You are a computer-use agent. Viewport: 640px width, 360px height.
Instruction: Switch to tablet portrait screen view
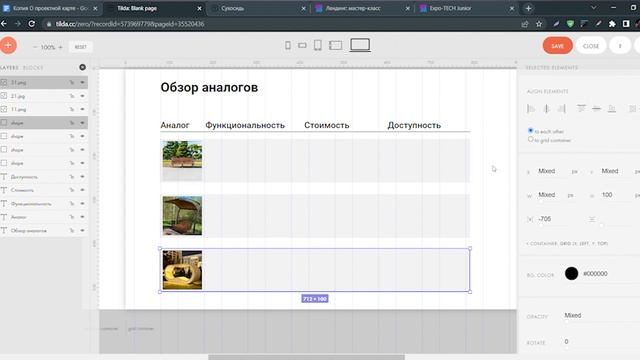(318, 45)
